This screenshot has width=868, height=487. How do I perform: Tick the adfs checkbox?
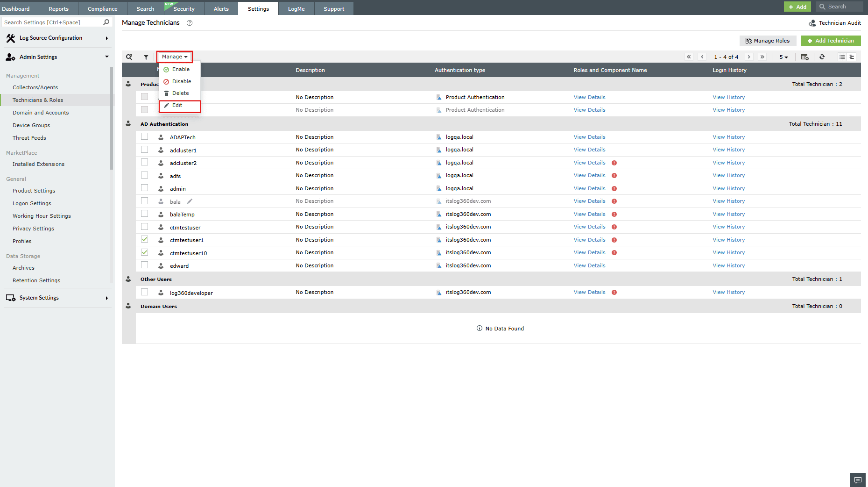click(145, 175)
